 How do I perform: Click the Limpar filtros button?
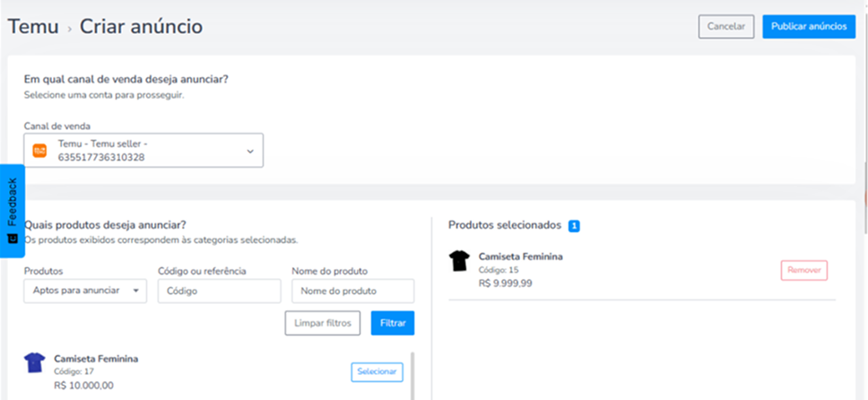click(323, 323)
